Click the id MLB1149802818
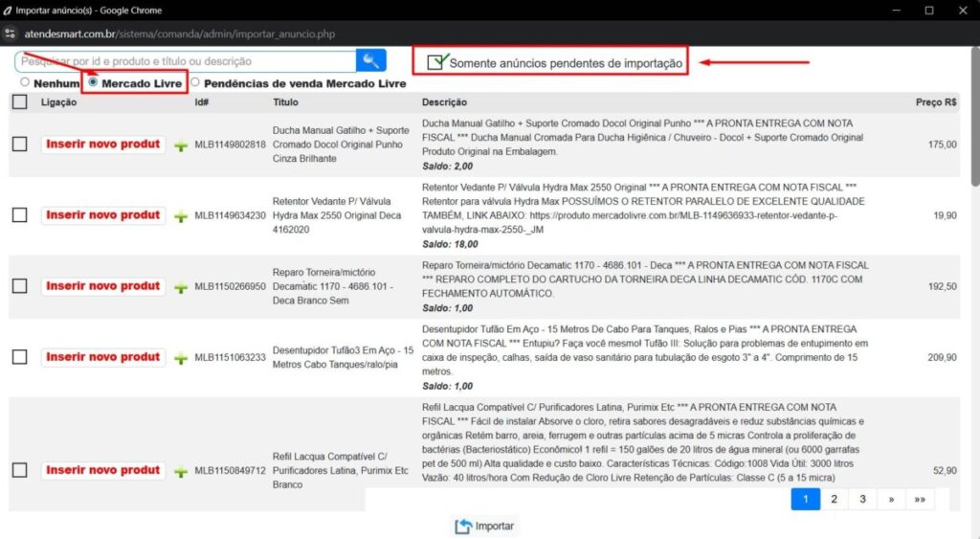 [230, 145]
